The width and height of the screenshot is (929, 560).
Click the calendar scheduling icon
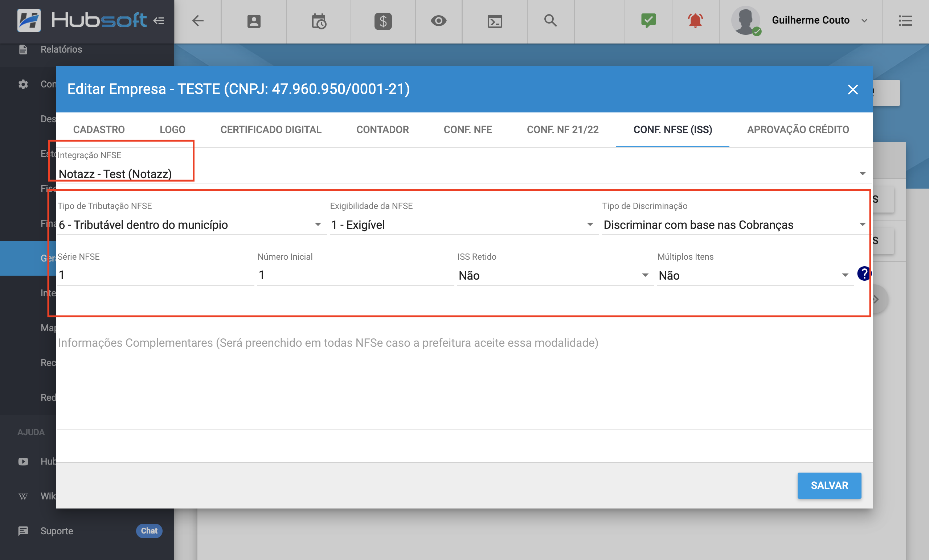319,21
